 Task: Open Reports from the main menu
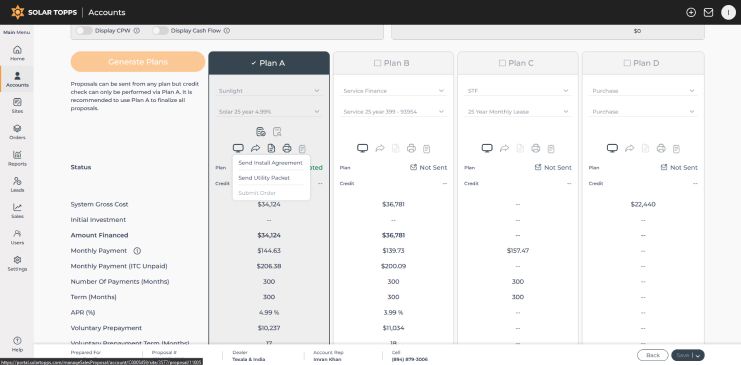17,158
